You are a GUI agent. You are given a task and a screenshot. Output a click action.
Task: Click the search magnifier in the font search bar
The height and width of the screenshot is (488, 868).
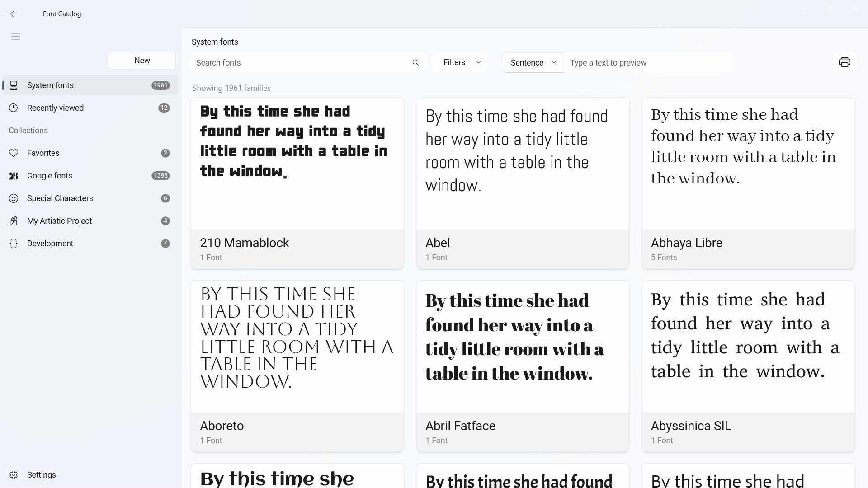[415, 62]
